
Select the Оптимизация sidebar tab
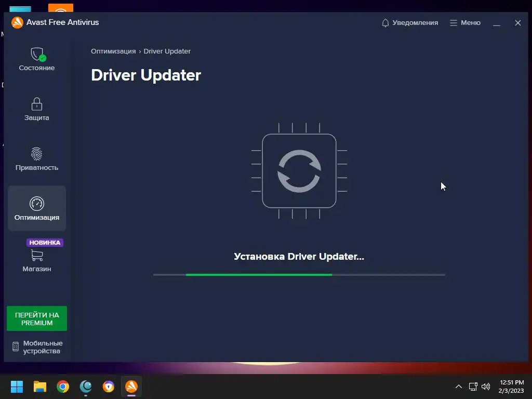[x=37, y=208]
